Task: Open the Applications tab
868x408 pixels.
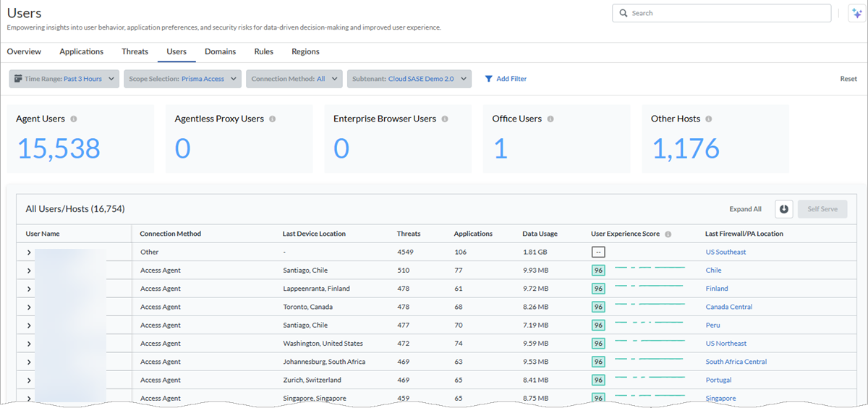Action: point(81,52)
